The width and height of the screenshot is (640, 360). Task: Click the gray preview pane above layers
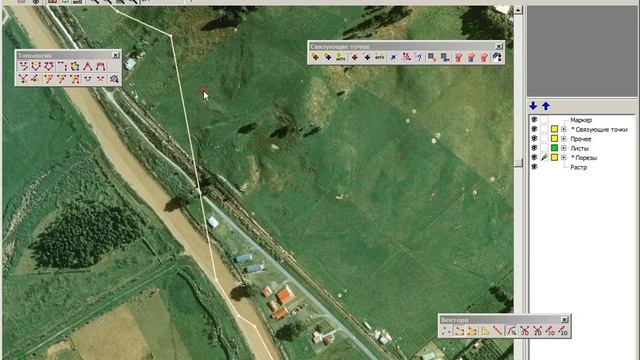tap(582, 51)
